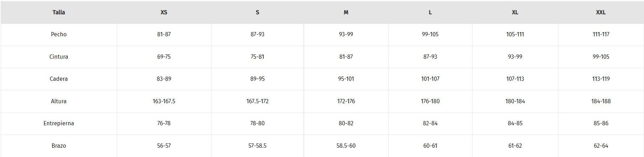
Task: Select the 81-87 Pecho XS cell
Action: (164, 35)
